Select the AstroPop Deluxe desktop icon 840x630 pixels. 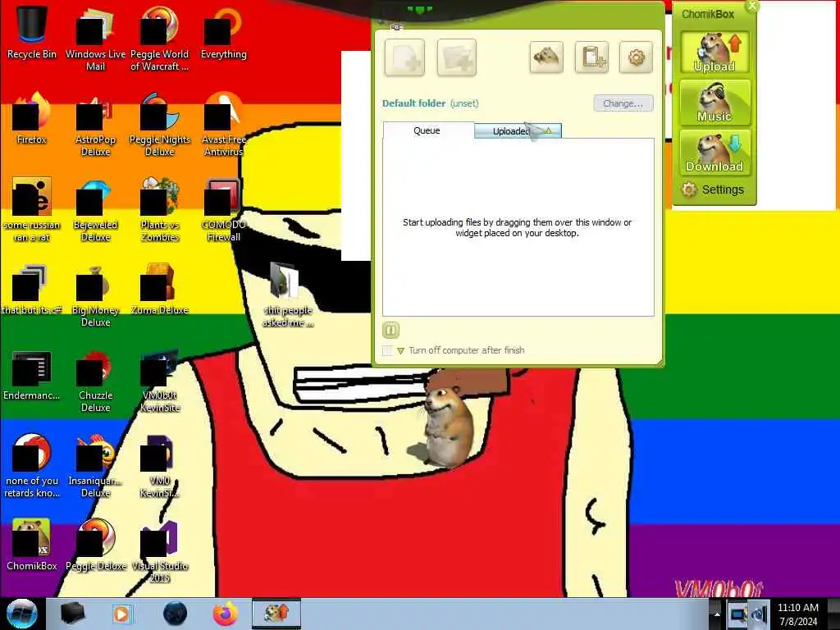click(x=95, y=125)
